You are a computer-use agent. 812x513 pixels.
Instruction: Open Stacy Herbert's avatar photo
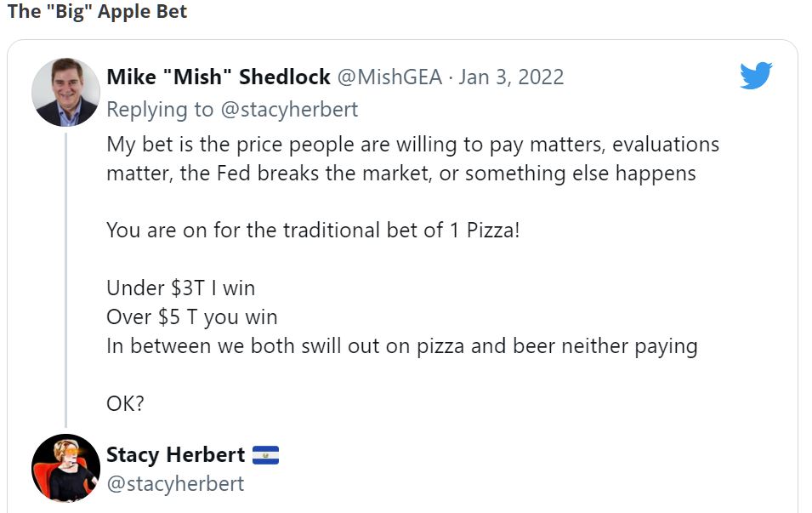(x=65, y=468)
